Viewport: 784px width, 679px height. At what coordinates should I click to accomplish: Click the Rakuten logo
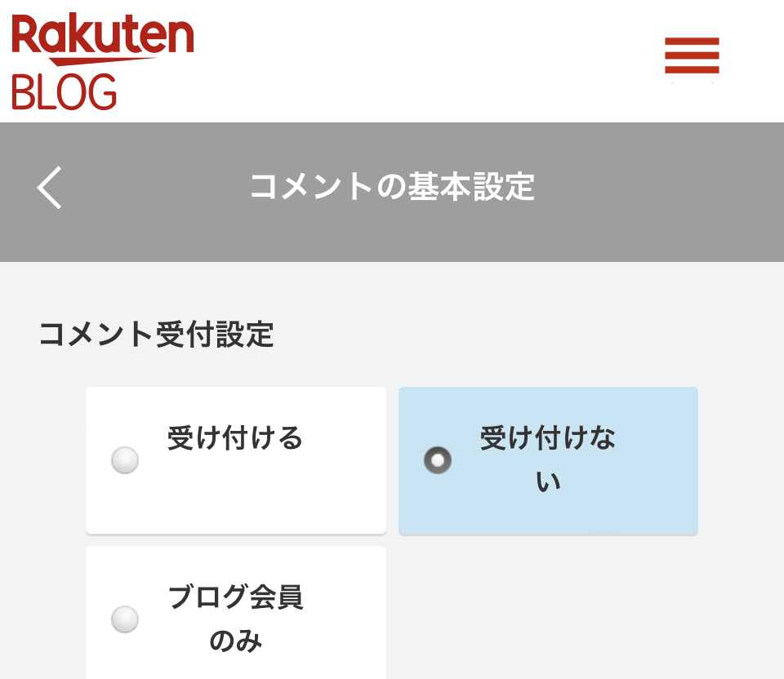pyautogui.click(x=103, y=39)
